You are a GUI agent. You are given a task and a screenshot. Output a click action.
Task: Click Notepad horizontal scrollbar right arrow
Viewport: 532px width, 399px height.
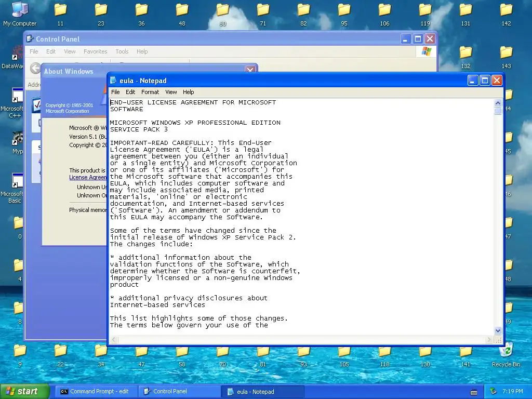coord(488,340)
